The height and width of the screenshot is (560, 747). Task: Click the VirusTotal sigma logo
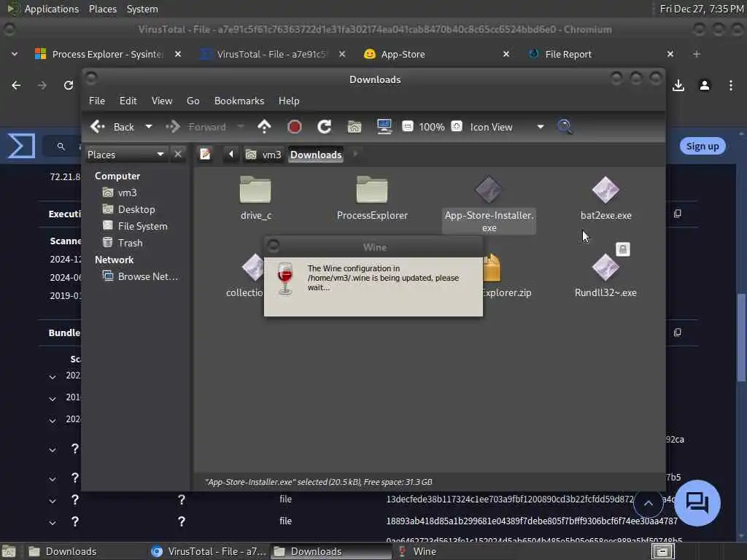(21, 146)
